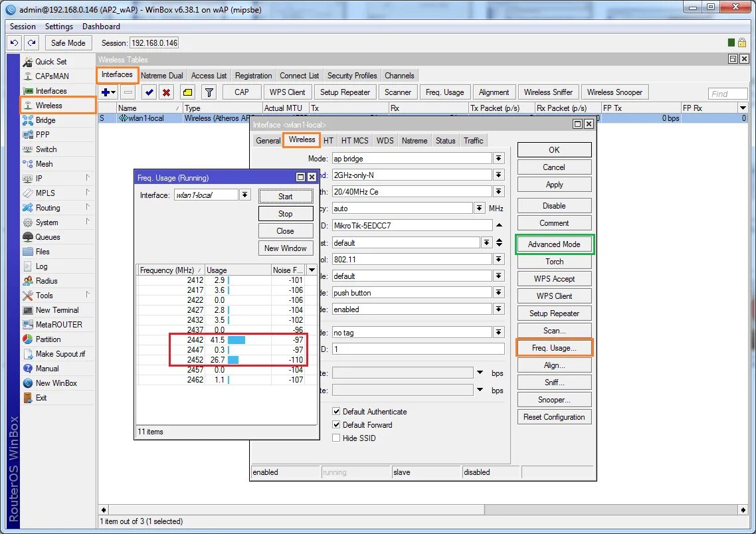Click red X disable icon

(x=166, y=92)
